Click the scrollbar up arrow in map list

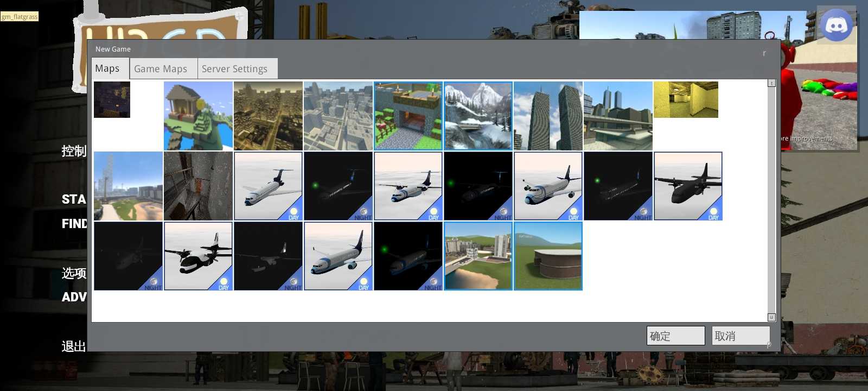(771, 83)
